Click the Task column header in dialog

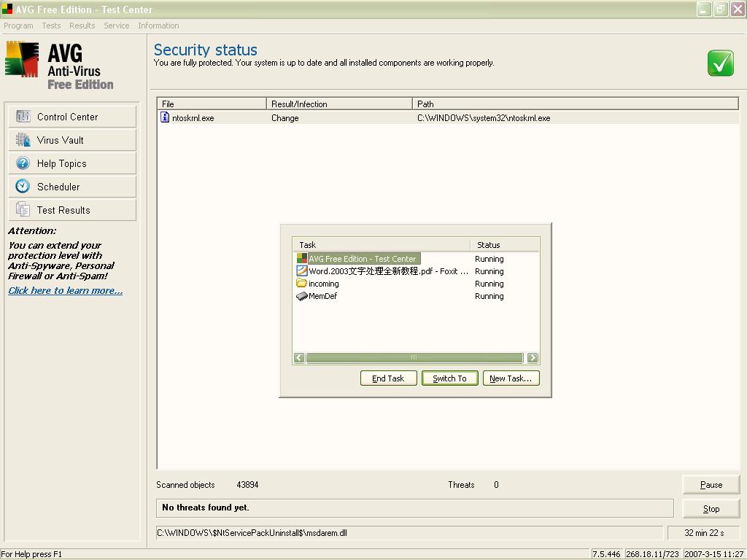coord(382,245)
